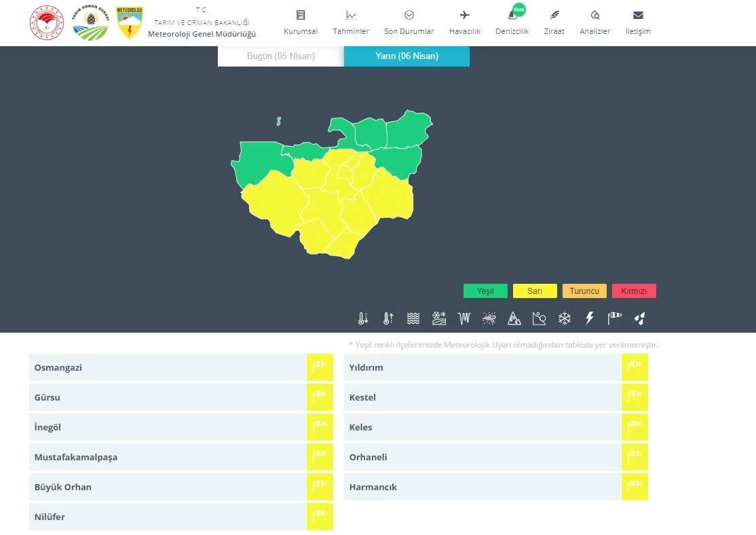Viewport: 756px width, 535px height.
Task: Click the Kırmızı red legend swatch
Action: click(634, 291)
